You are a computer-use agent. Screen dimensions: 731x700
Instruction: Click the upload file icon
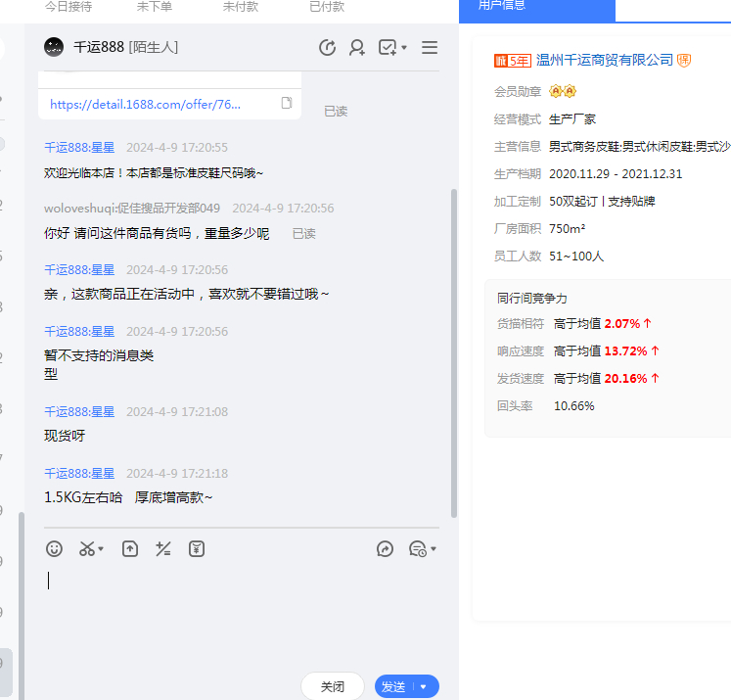tap(129, 549)
